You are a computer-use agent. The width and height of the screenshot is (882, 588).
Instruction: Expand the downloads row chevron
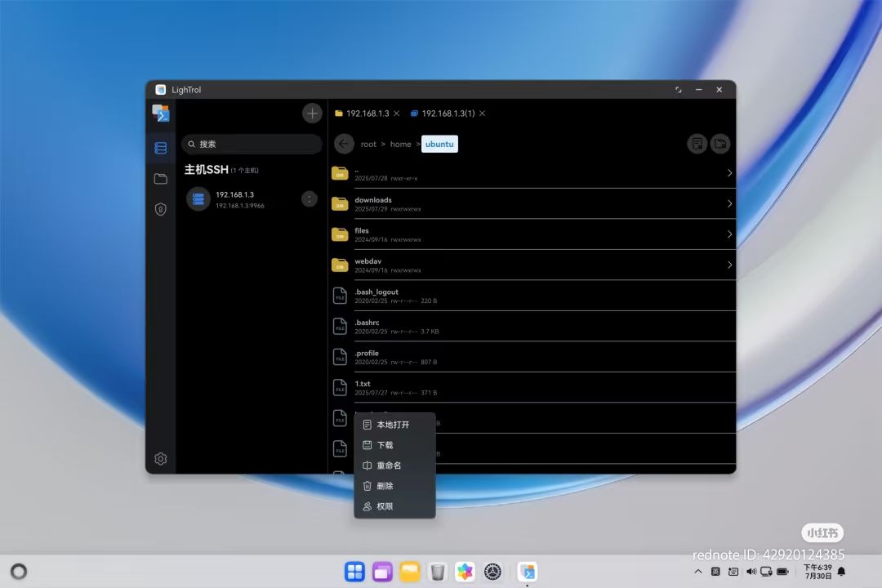[729, 203]
